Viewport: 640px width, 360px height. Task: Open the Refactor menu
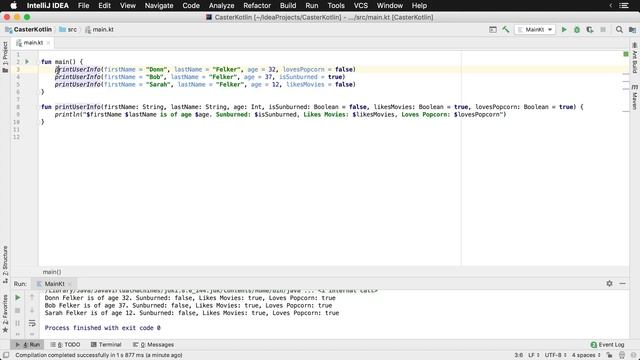(x=257, y=6)
